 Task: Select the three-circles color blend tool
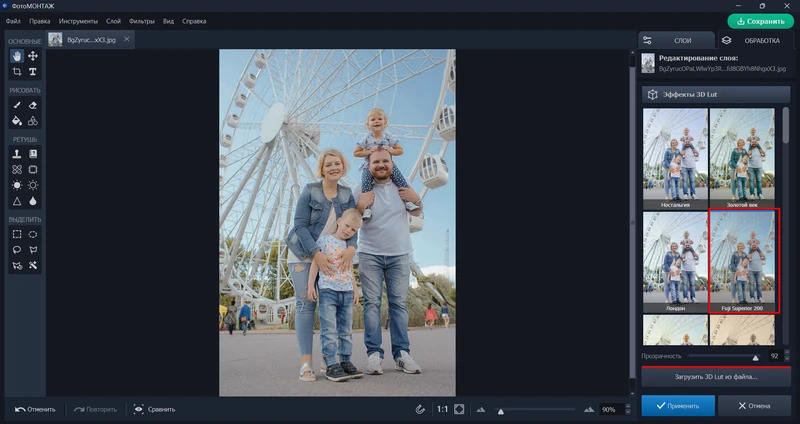pyautogui.click(x=33, y=121)
